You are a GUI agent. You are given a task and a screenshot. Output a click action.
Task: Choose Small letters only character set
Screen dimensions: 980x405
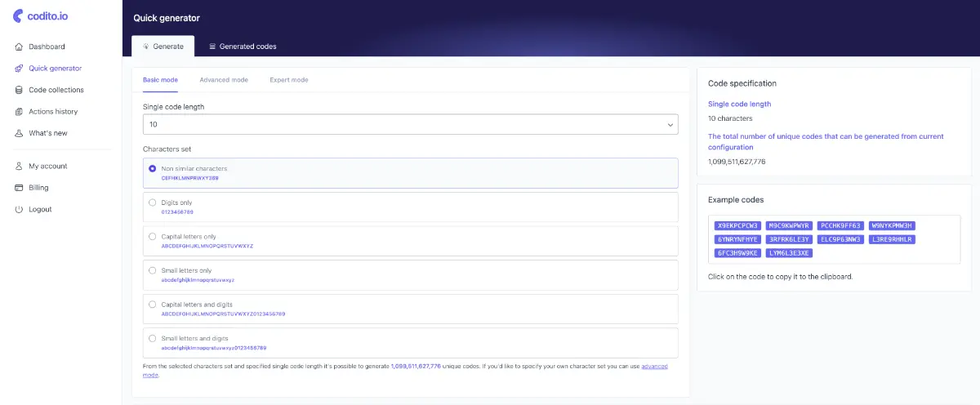[x=153, y=270]
